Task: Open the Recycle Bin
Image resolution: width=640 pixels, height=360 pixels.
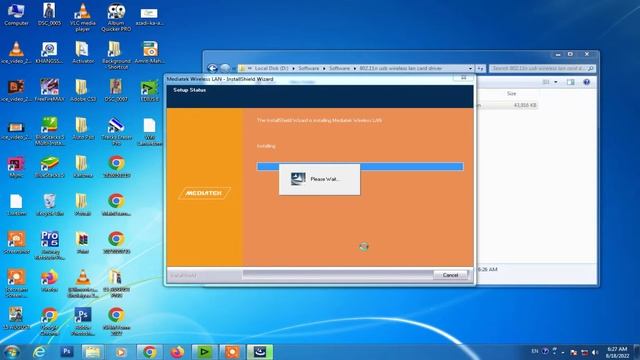Action: pyautogui.click(x=49, y=205)
